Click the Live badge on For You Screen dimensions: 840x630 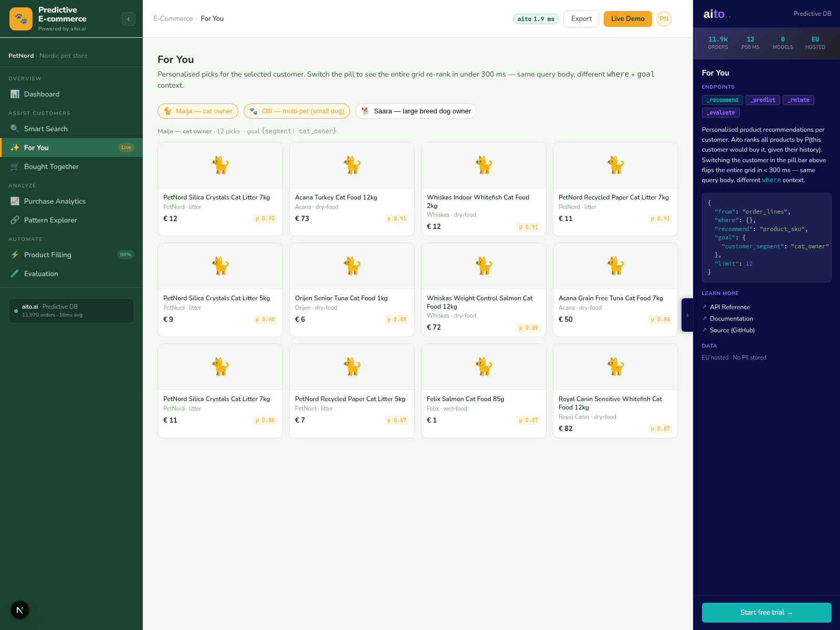(x=126, y=148)
